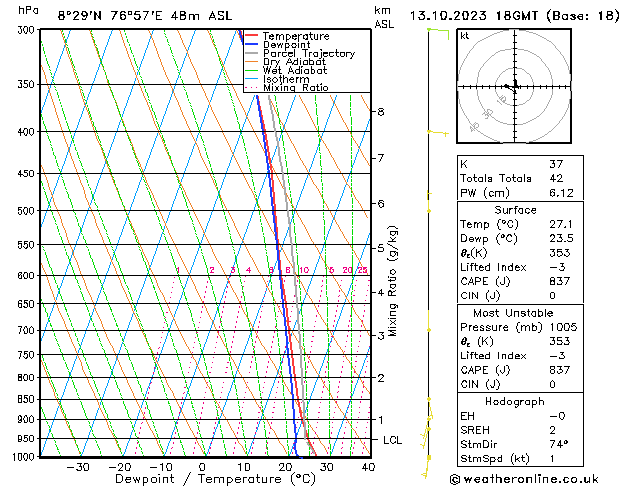The width and height of the screenshot is (629, 486).
Task: Click the hodograph circle plot
Action: coord(514,86)
